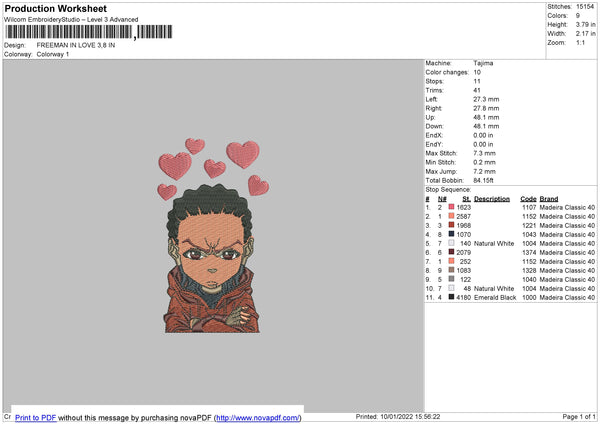
Task: Click the 'Description' column header
Action: click(x=492, y=199)
